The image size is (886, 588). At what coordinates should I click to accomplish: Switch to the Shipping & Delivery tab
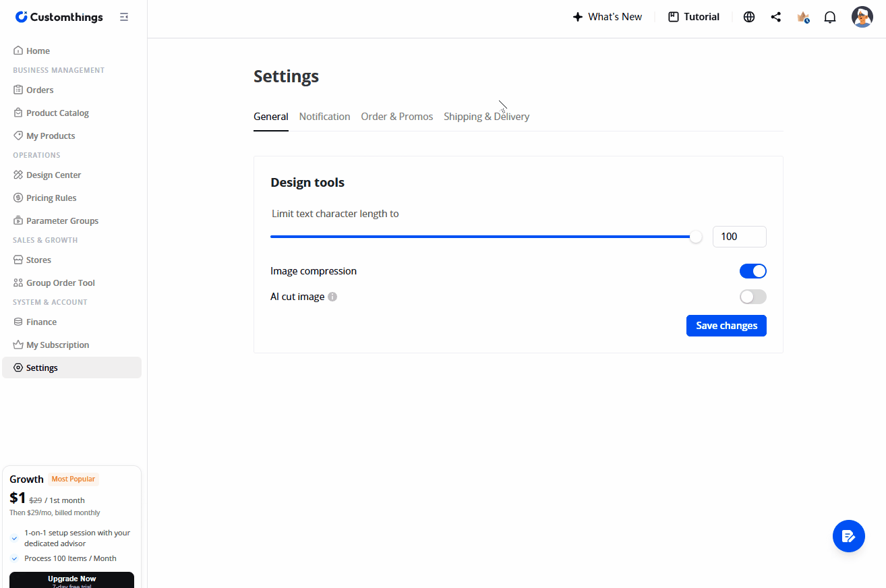(487, 117)
